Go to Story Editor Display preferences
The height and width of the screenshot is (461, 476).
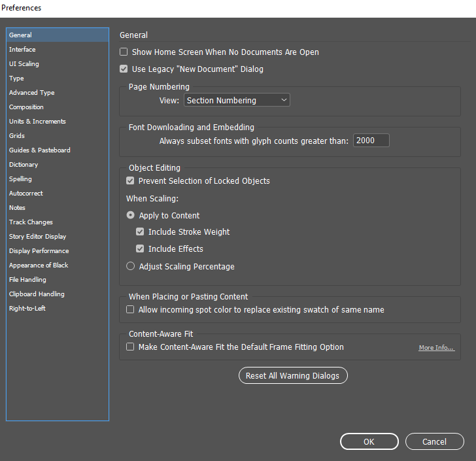[58, 236]
